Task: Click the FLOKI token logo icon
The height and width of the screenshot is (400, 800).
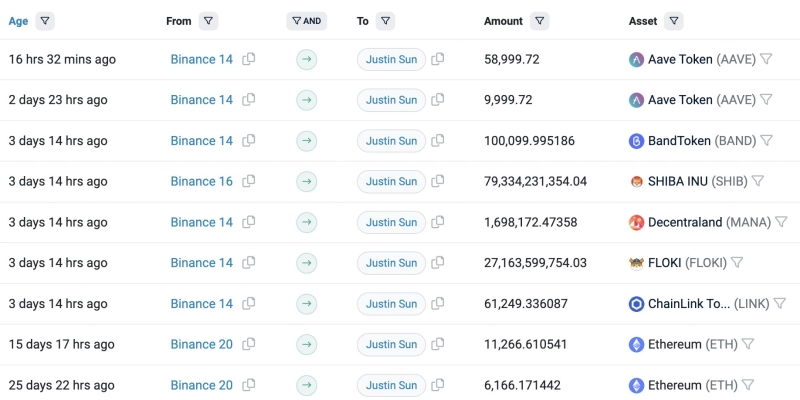Action: tap(636, 263)
